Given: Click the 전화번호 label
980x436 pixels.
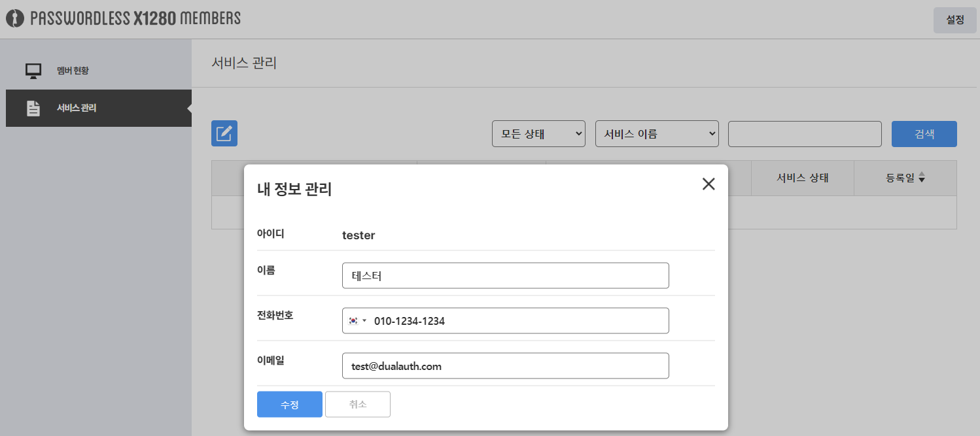Looking at the screenshot, I should [x=275, y=315].
